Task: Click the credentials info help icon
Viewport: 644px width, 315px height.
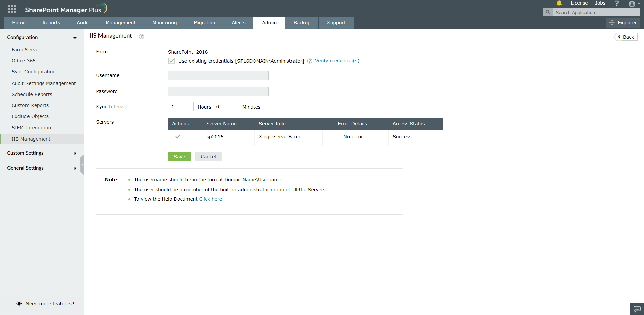Action: pos(310,61)
